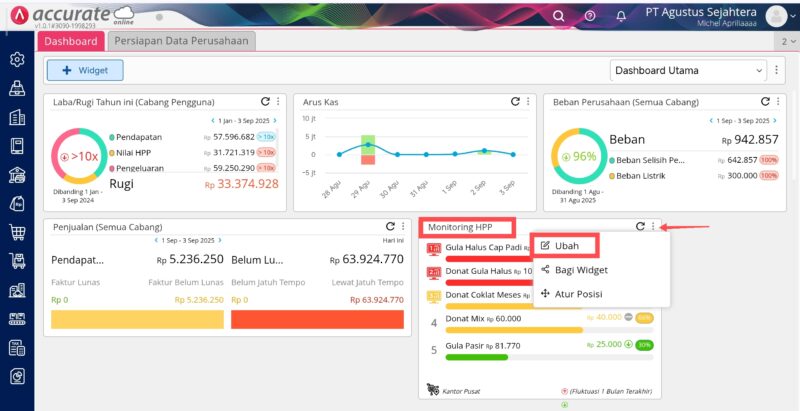This screenshot has height=411, width=800.
Task: Open the Dashboard Utama dropdown
Action: 688,70
